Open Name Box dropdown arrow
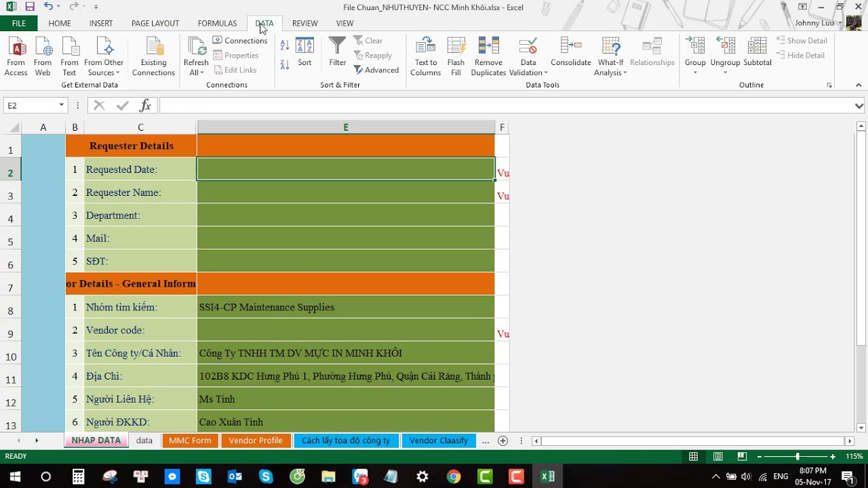The image size is (868, 488). coord(61,106)
